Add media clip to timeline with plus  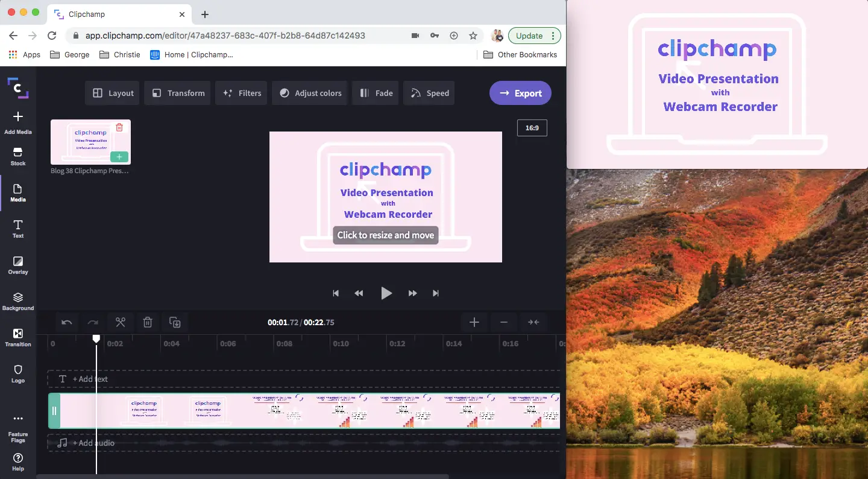point(119,157)
